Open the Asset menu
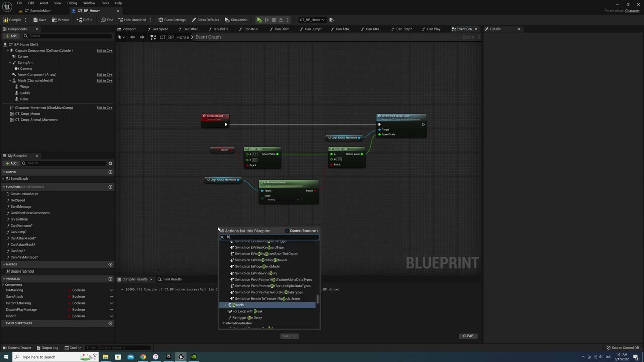 pos(44,3)
